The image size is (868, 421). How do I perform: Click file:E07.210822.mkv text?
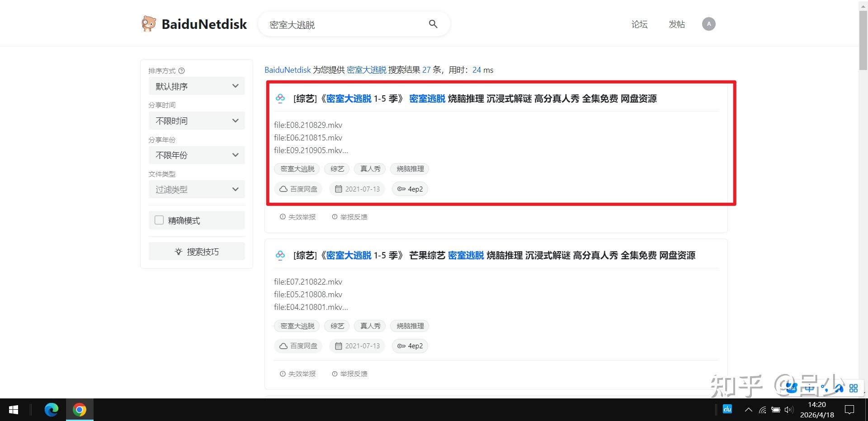click(x=308, y=282)
